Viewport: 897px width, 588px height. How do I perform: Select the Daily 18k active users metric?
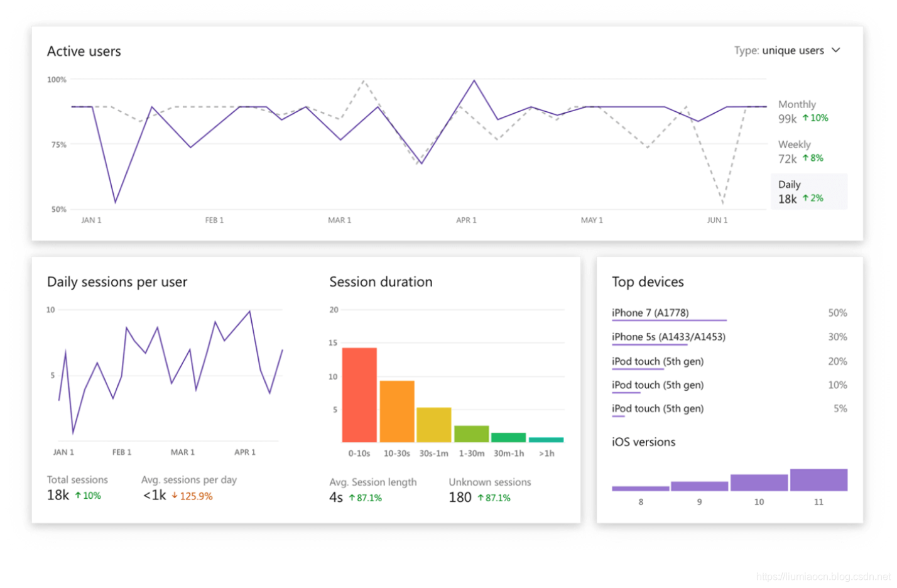(x=809, y=192)
